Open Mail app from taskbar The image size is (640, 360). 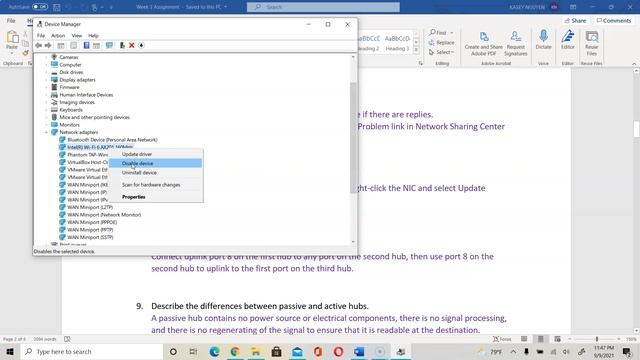(297, 351)
